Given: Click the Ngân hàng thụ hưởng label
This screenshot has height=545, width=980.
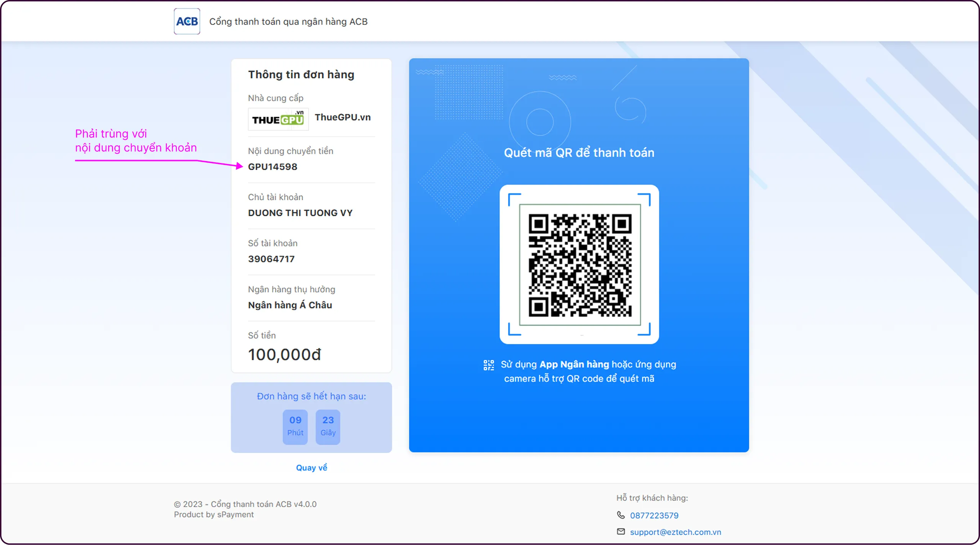Looking at the screenshot, I should tap(292, 289).
